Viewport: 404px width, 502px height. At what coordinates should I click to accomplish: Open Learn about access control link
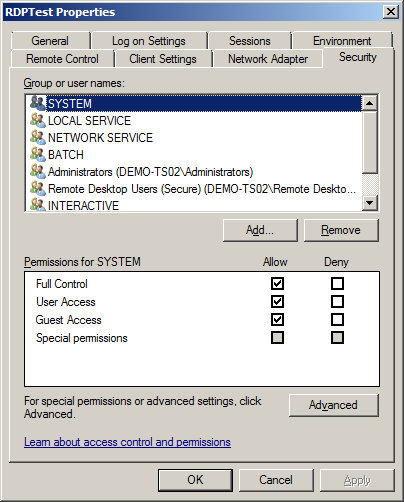(127, 442)
